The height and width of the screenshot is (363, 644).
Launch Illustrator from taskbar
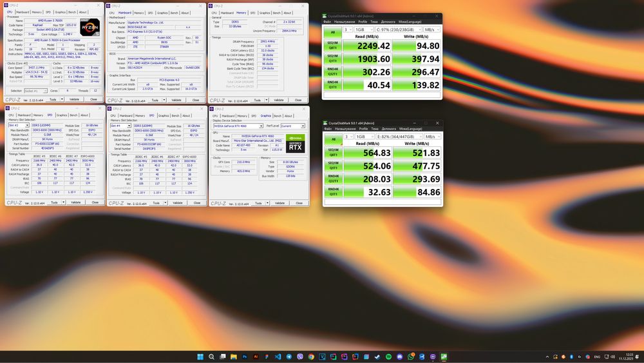click(256, 357)
